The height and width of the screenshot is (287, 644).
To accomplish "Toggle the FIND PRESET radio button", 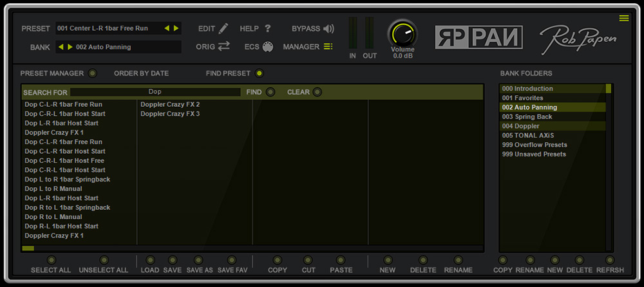I will pyautogui.click(x=259, y=73).
